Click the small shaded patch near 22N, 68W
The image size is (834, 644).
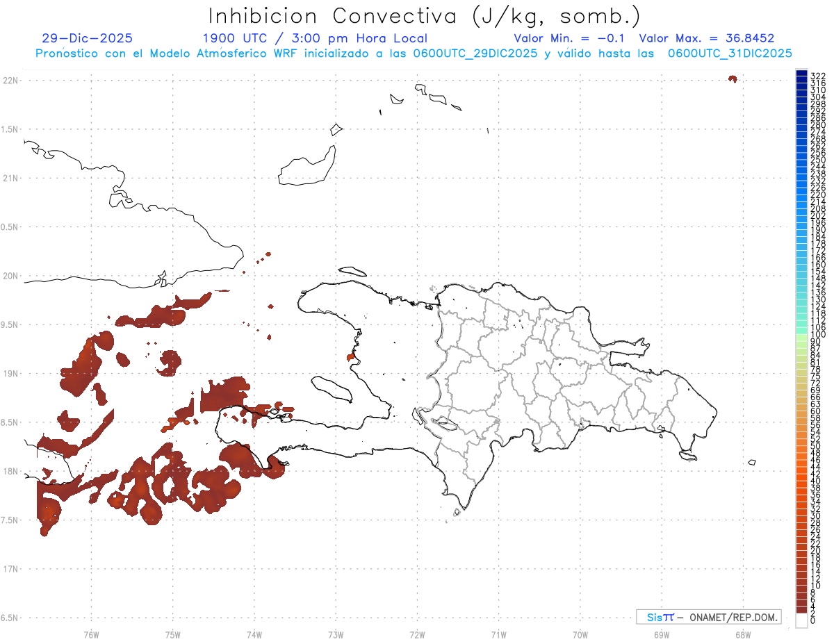point(732,79)
